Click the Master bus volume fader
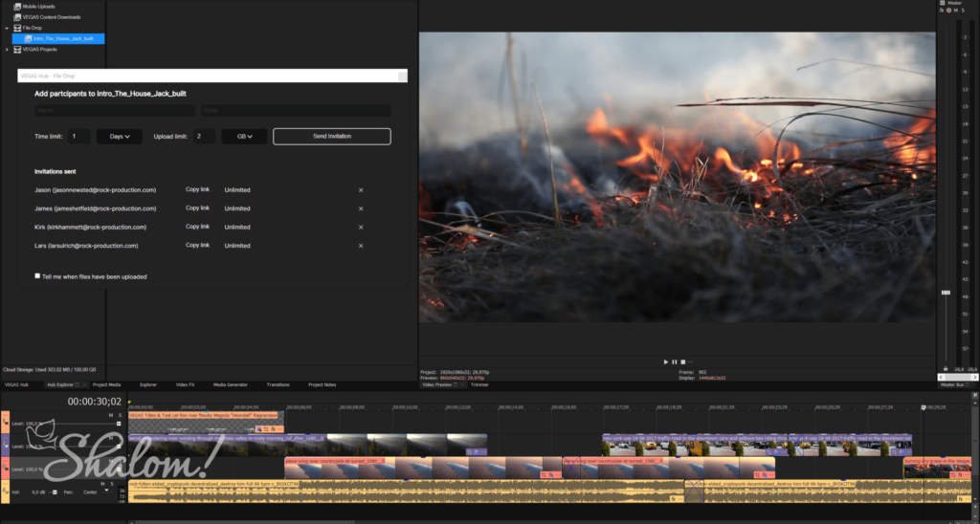This screenshot has height=524, width=980. click(947, 293)
